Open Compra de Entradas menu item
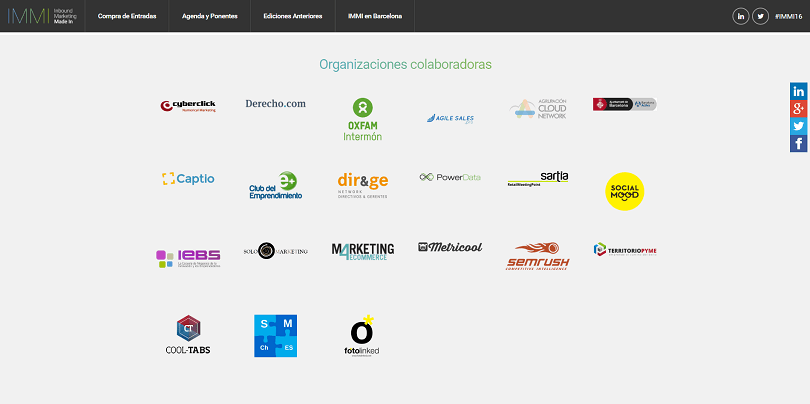Image resolution: width=810 pixels, height=404 pixels. pos(127,16)
